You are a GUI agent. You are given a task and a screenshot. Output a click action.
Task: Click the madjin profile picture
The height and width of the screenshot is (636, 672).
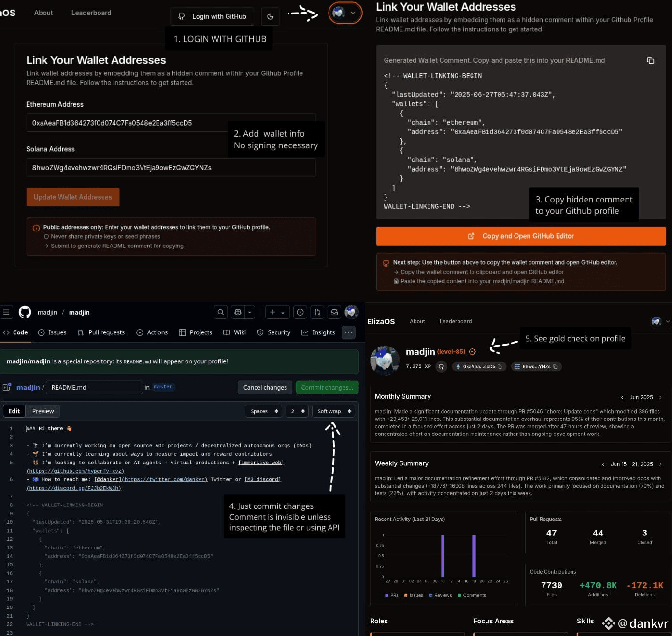pos(385,360)
